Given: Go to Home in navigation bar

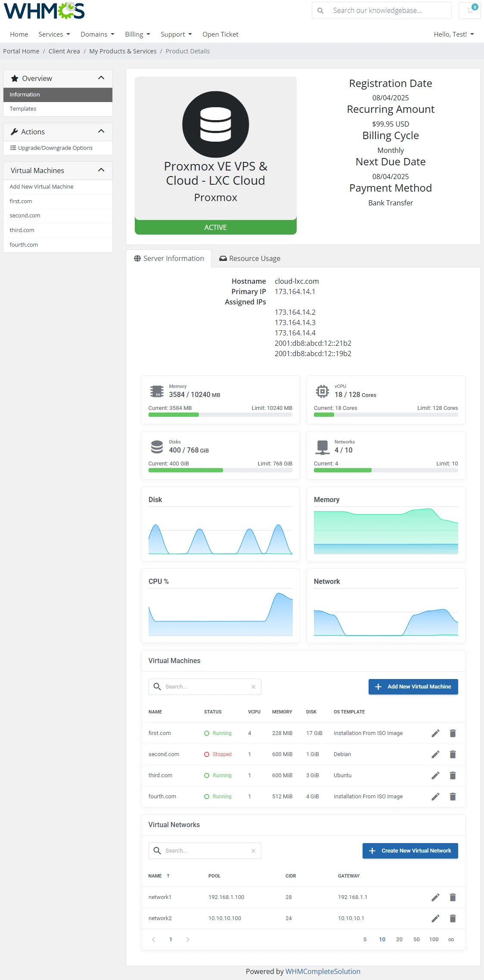Looking at the screenshot, I should (19, 34).
